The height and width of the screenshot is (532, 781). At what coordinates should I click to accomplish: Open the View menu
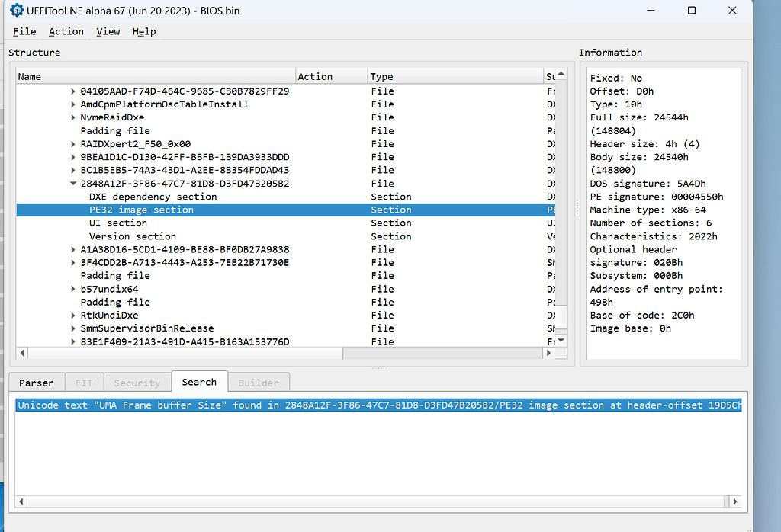108,31
